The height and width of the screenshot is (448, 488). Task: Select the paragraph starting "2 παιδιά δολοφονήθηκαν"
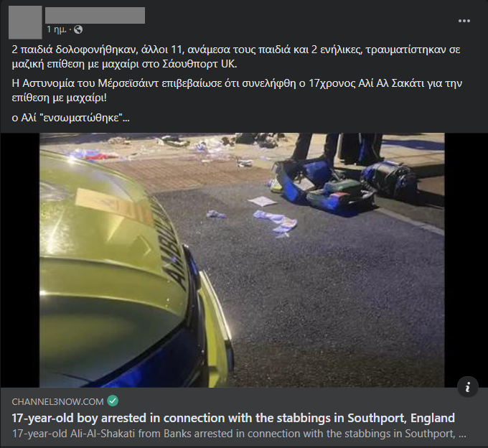point(236,57)
